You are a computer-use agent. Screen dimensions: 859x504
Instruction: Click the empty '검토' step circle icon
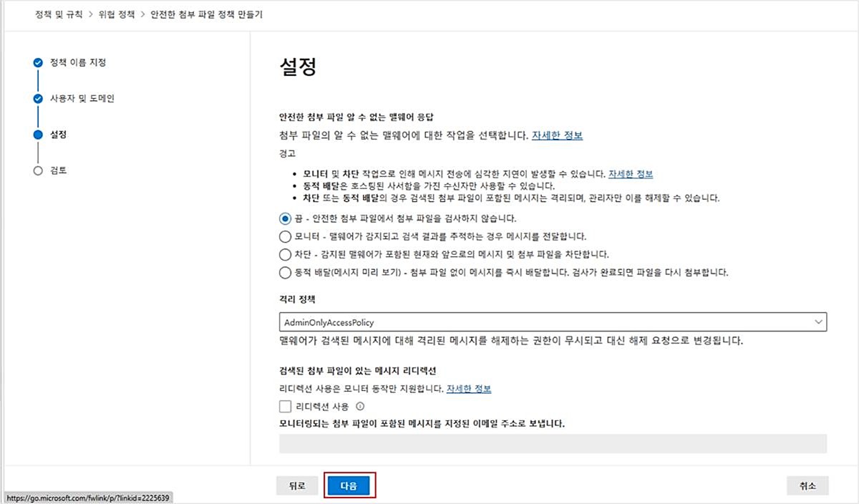click(38, 171)
